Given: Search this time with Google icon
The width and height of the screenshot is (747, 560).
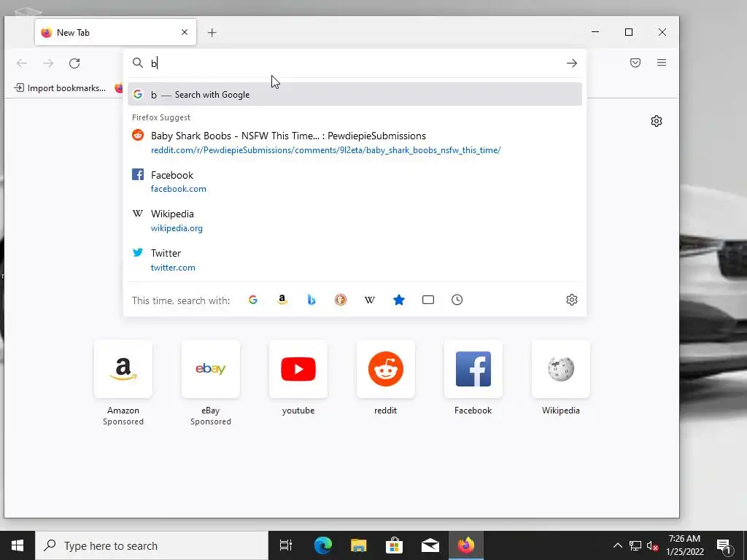Looking at the screenshot, I should click(253, 300).
